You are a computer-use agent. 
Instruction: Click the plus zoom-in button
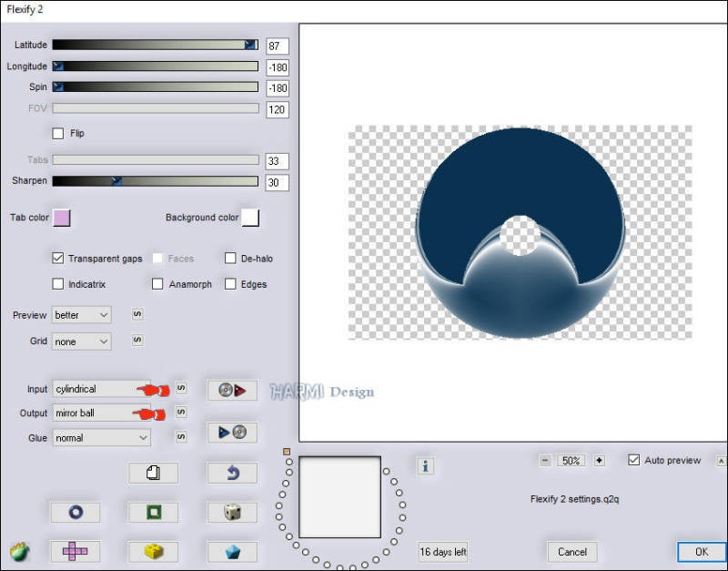click(x=599, y=461)
